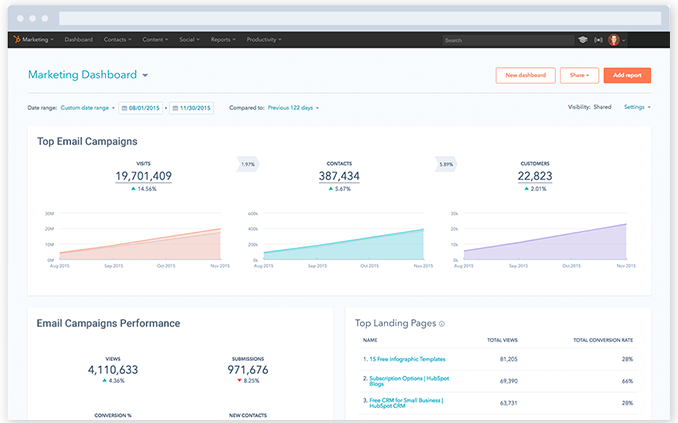Click the Submissions value 971,676
Viewport: 678px width, 423px height.
(x=248, y=370)
